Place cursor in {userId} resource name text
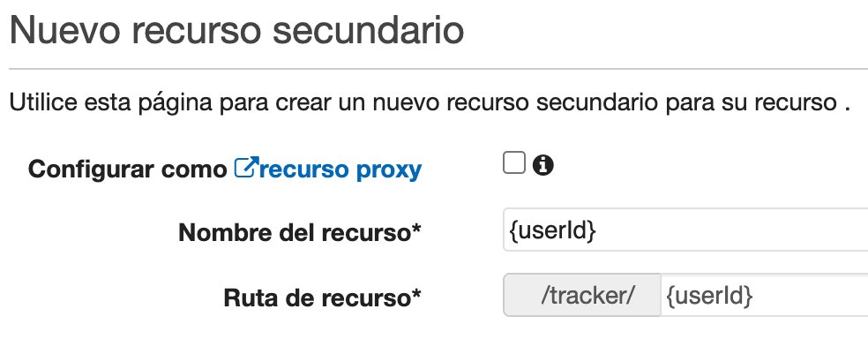This screenshot has height=339, width=868. 552,231
